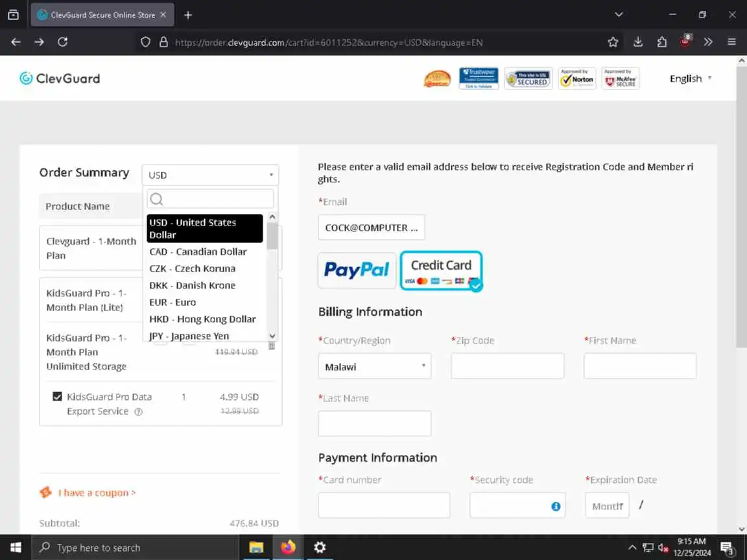747x560 pixels.
Task: Open File Explorer from the taskbar
Action: tap(256, 548)
